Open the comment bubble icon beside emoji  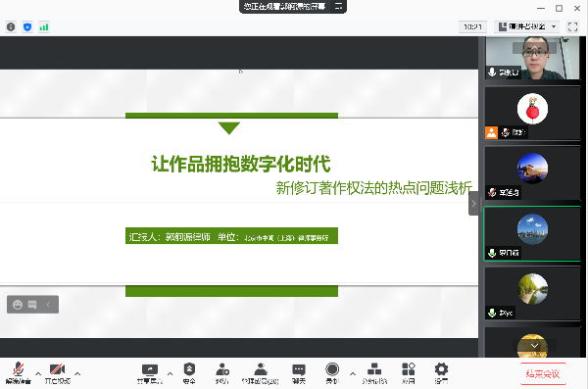(32, 305)
